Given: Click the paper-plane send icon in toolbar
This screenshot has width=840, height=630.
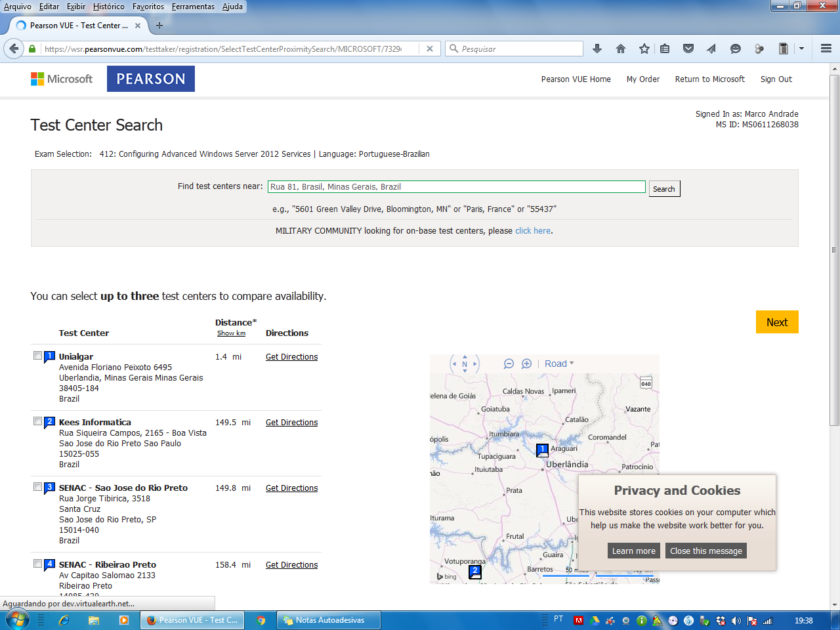Looking at the screenshot, I should (x=711, y=49).
